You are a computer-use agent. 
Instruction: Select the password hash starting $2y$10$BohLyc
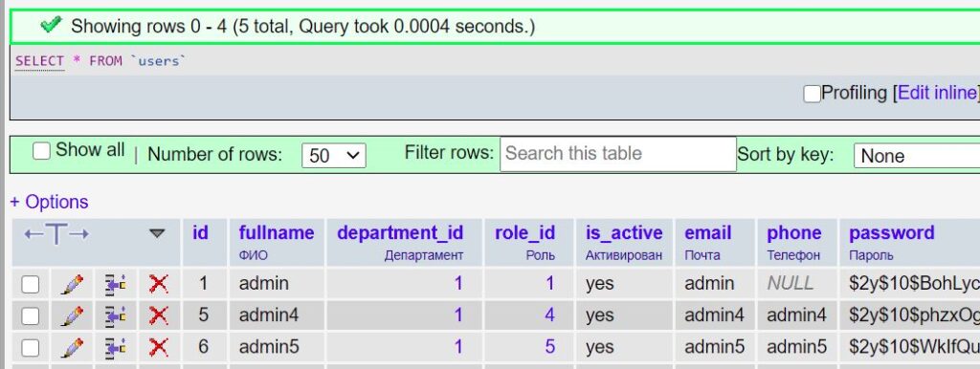tap(914, 284)
